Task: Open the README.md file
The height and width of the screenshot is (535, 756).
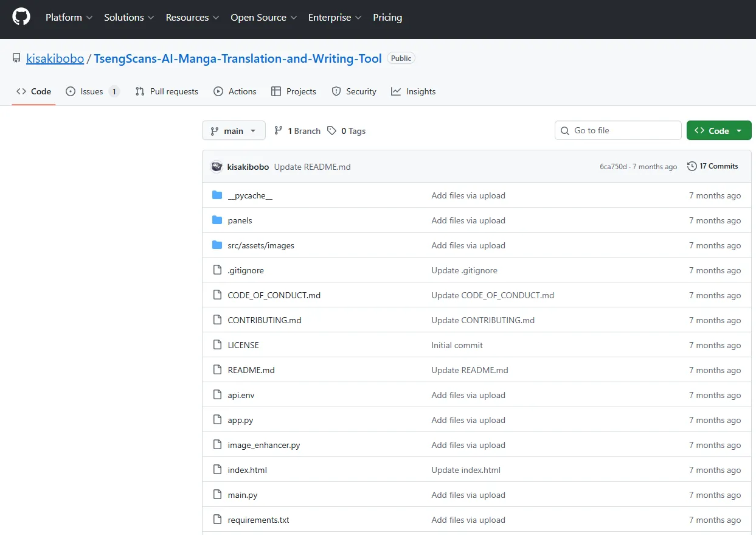Action: pyautogui.click(x=251, y=370)
